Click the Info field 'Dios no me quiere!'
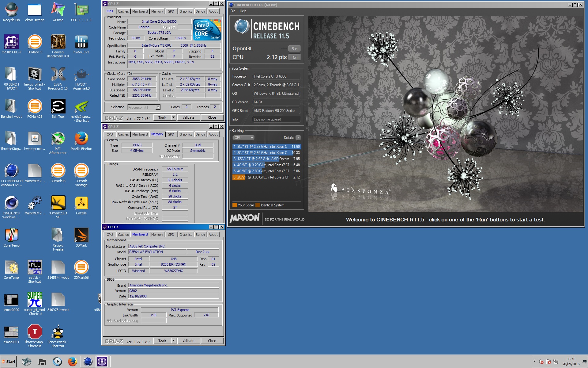The image size is (588, 368). [x=276, y=119]
